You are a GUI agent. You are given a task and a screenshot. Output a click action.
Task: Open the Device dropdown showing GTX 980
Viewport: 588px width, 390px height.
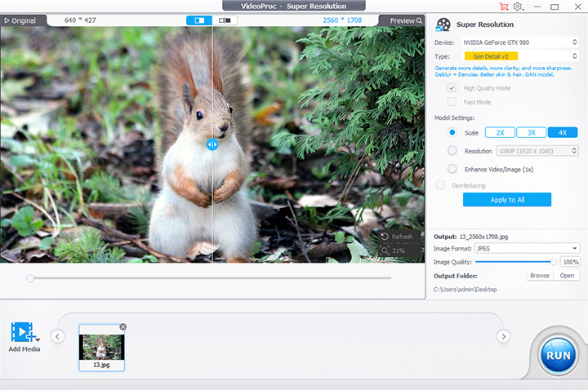point(515,42)
